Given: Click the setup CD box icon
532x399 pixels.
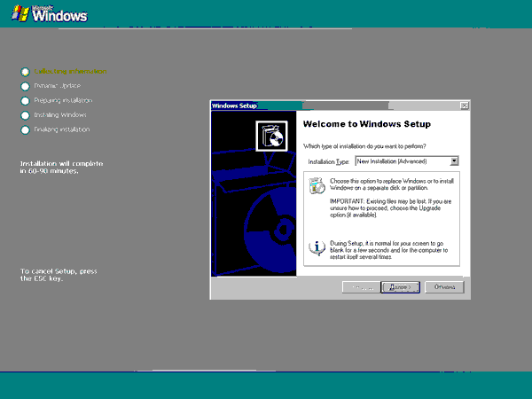Looking at the screenshot, I should click(x=271, y=136).
